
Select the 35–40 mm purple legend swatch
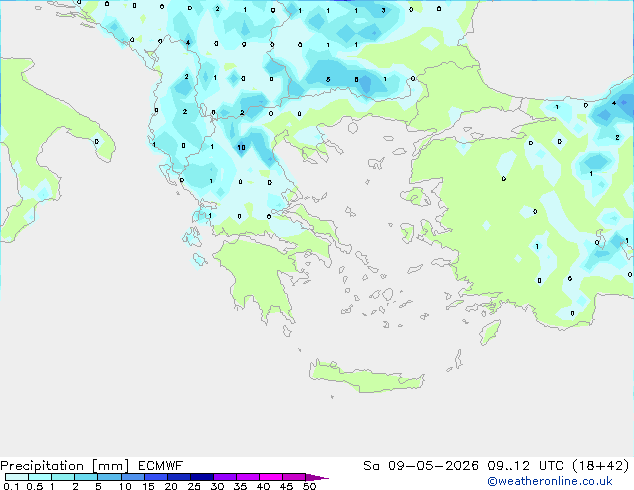(248, 477)
